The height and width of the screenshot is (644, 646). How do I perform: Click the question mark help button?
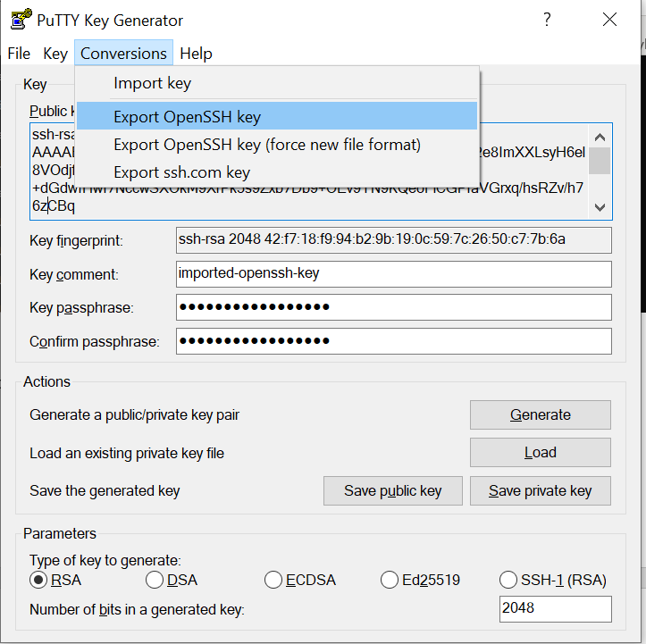[x=547, y=20]
